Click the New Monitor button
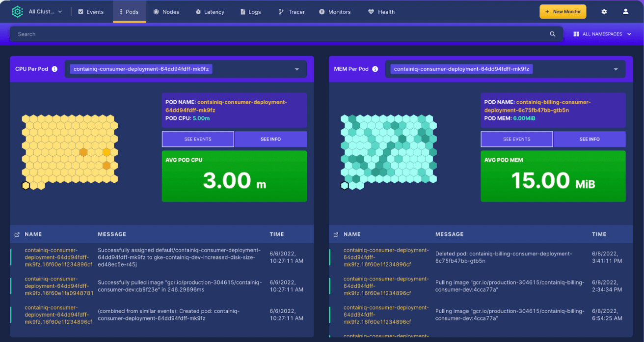Viewport: 644px width, 342px height. (x=563, y=11)
